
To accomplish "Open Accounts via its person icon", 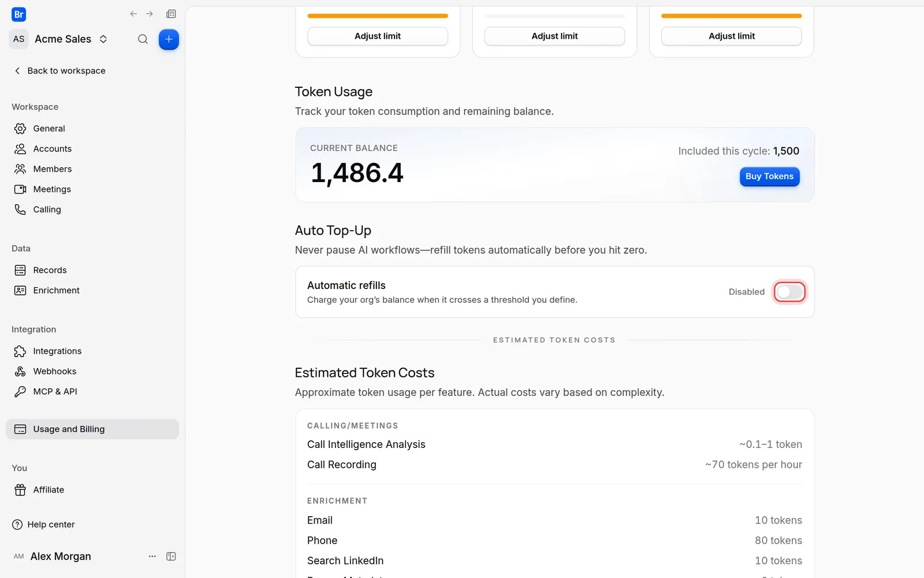I will pyautogui.click(x=20, y=149).
